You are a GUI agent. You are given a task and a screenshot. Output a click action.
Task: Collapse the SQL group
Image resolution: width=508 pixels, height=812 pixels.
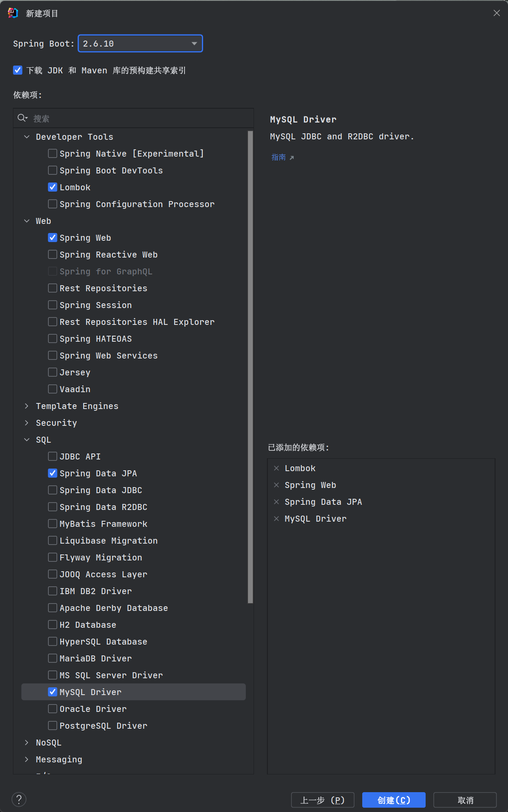click(x=27, y=440)
